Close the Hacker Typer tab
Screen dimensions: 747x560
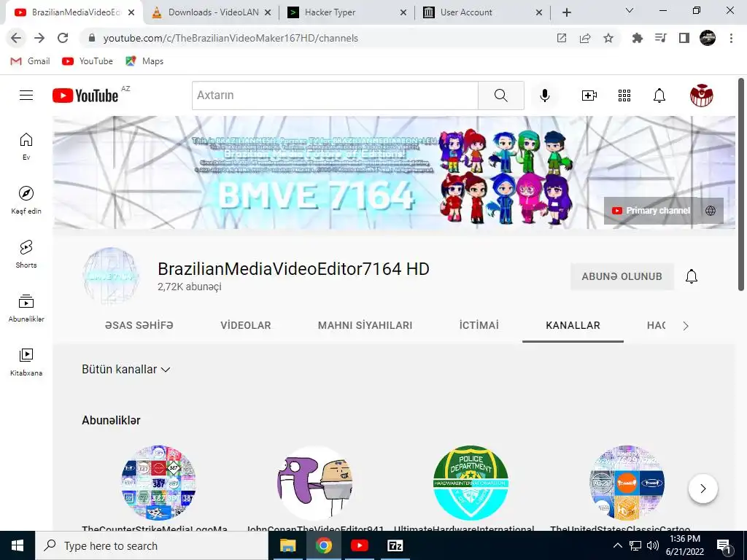coord(403,12)
